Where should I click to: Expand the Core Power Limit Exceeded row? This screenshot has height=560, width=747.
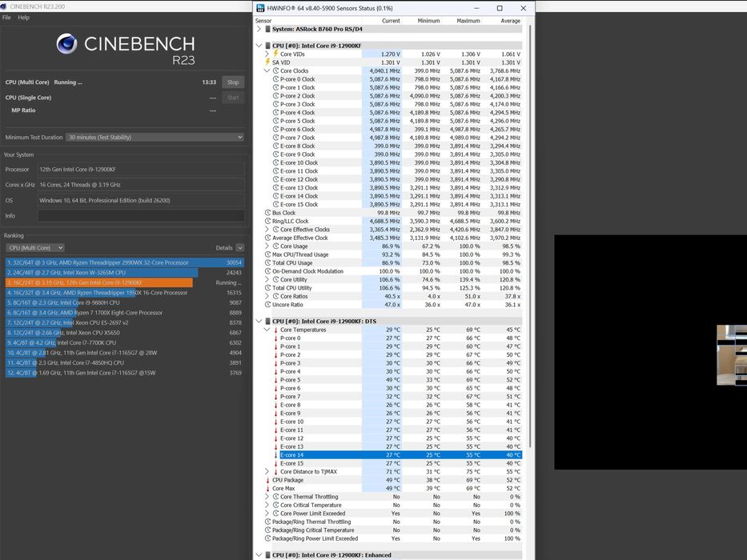pos(267,514)
